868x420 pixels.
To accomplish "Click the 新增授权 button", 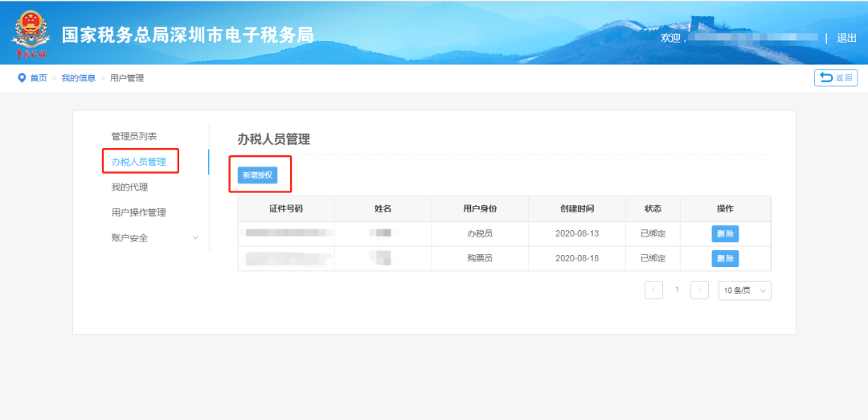I will pyautogui.click(x=257, y=175).
